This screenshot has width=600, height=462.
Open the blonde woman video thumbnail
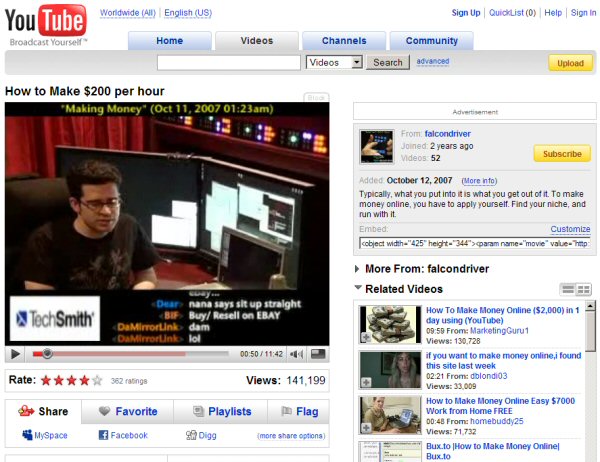[390, 370]
